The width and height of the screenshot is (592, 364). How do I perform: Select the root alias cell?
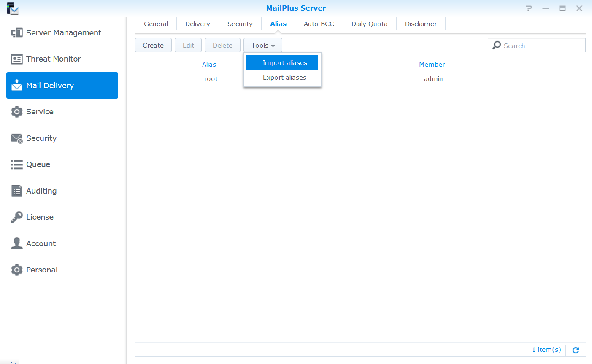pos(211,79)
